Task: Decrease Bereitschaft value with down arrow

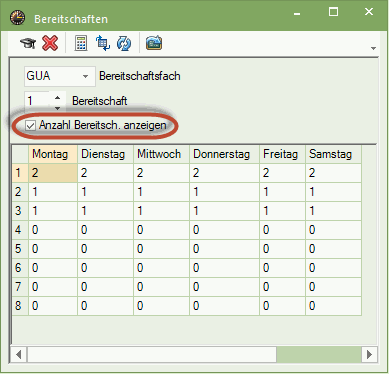Action: (57, 108)
